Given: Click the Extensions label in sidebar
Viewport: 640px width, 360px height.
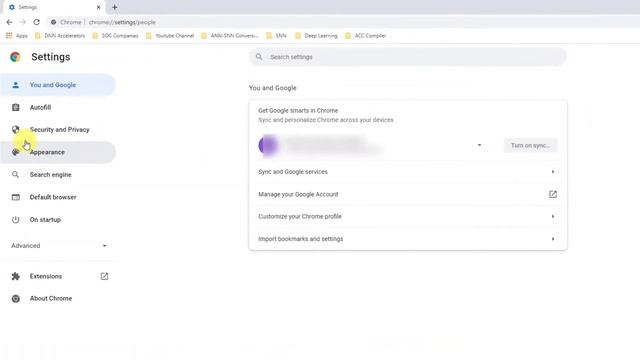Looking at the screenshot, I should [x=46, y=276].
